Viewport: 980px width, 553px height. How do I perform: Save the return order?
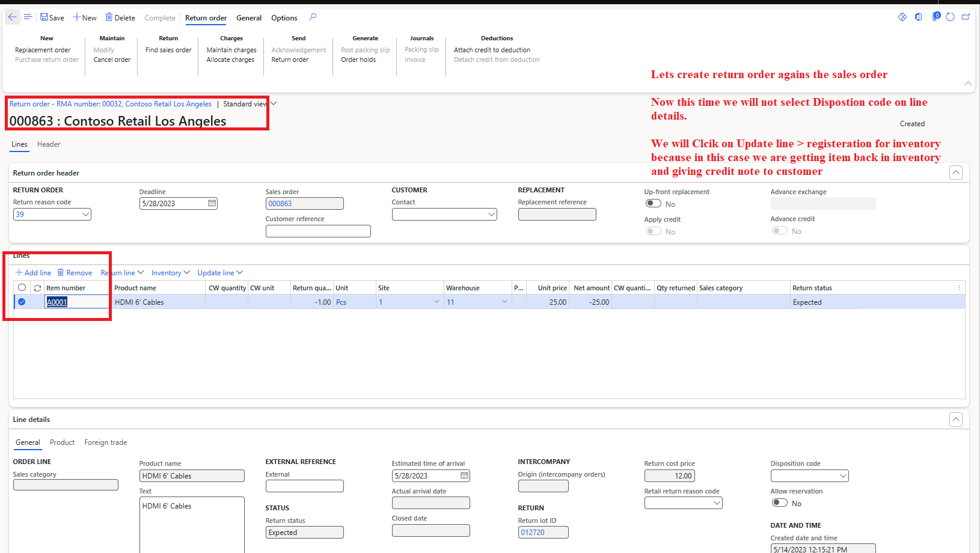click(52, 17)
